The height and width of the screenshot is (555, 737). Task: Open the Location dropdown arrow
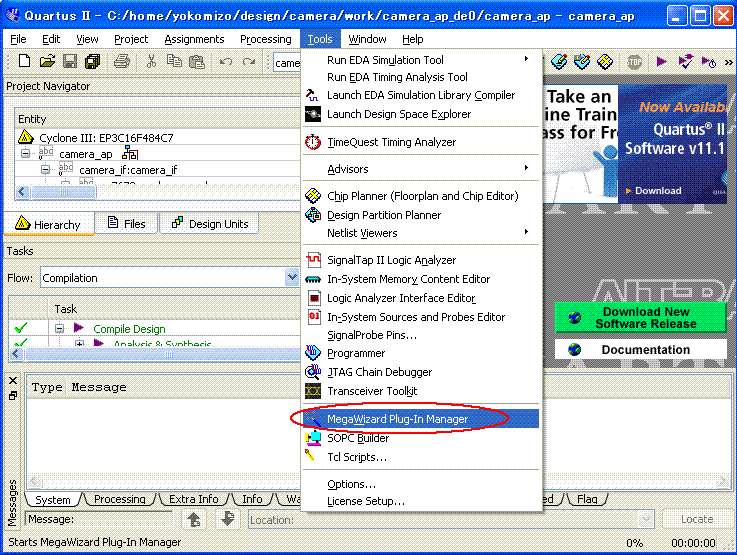tap(647, 519)
